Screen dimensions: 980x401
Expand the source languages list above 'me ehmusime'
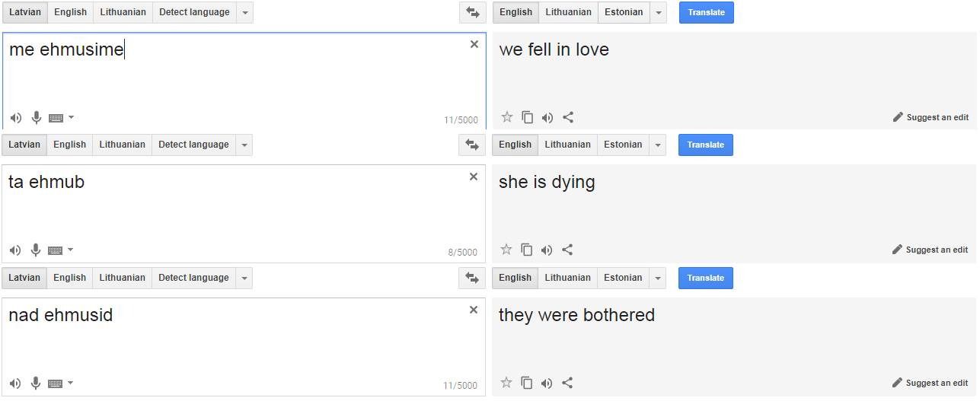(x=244, y=12)
